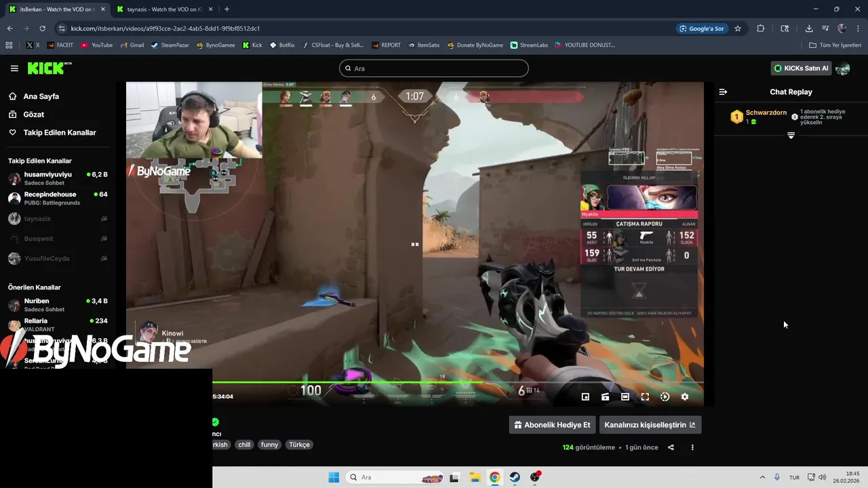868x488 pixels.
Task: Click the KICKs Satın Al button
Action: pyautogui.click(x=802, y=68)
